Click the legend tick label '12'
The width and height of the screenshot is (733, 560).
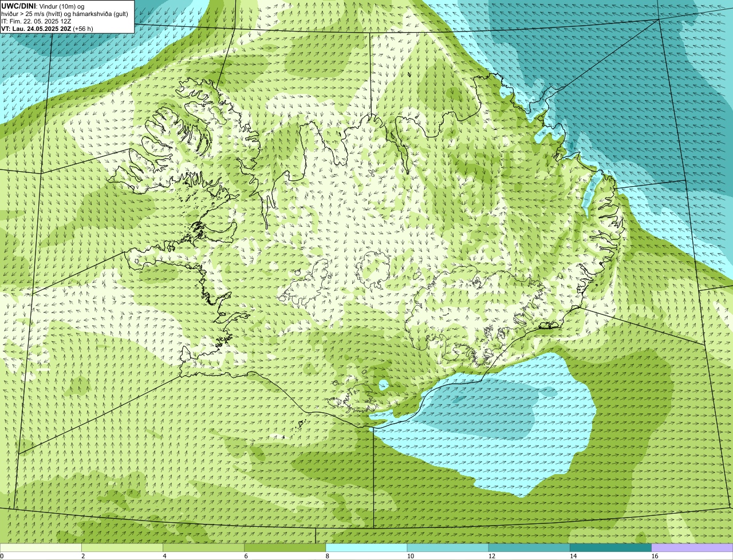coord(492,556)
